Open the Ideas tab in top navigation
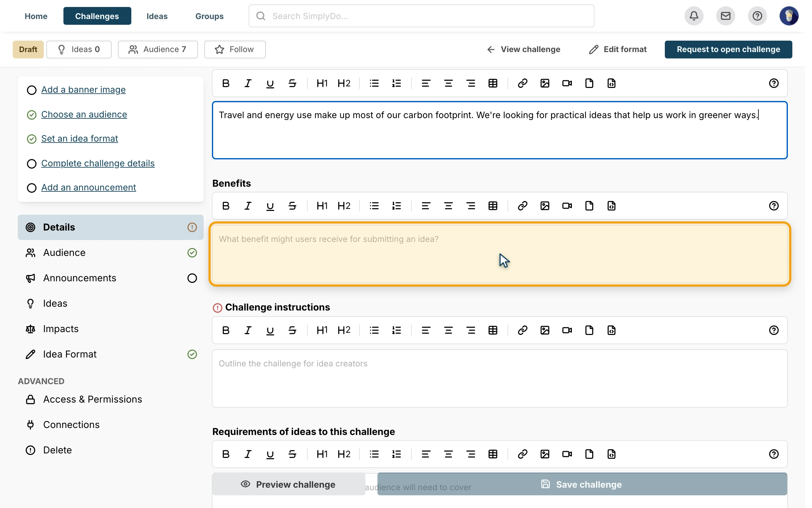Image resolution: width=812 pixels, height=508 pixels. coord(157,16)
